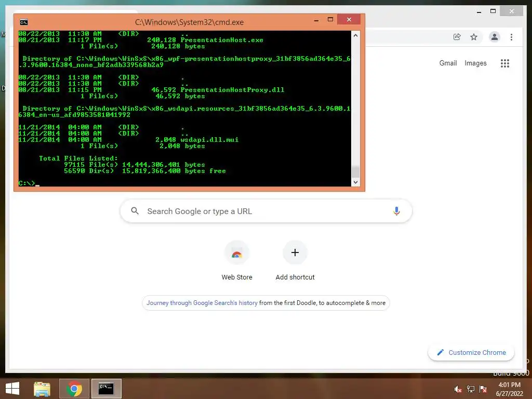This screenshot has height=399, width=532.
Task: Click the magnifier icon in search box
Action: tap(135, 211)
